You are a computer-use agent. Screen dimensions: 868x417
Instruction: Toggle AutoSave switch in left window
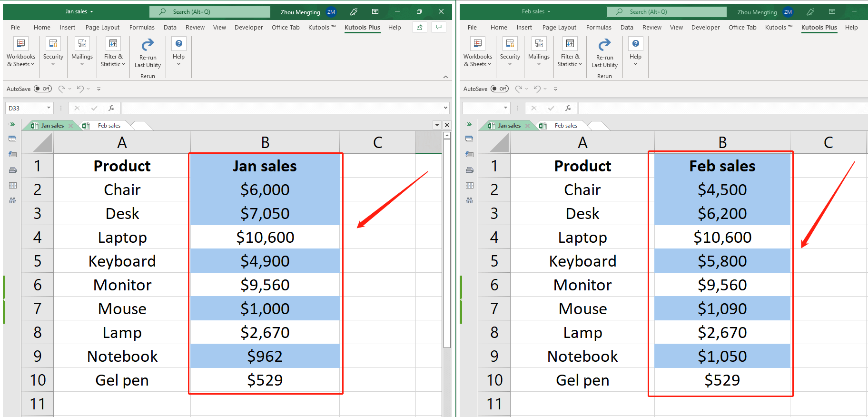(x=43, y=89)
